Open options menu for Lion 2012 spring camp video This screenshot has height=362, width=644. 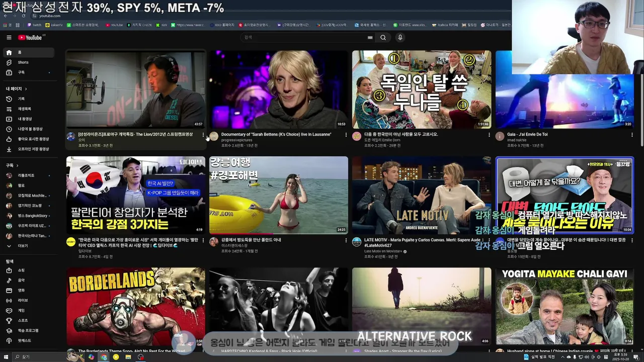[203, 135]
